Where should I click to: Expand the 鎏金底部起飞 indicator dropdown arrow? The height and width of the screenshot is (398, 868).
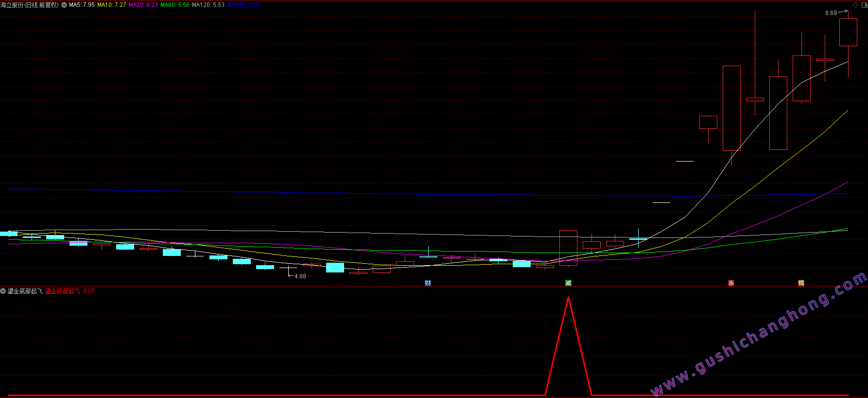pyautogui.click(x=3, y=291)
